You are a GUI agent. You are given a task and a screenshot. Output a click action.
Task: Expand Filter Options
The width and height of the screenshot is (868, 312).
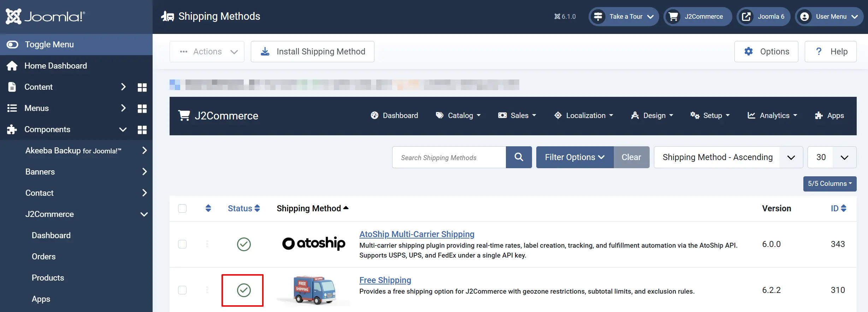(575, 157)
